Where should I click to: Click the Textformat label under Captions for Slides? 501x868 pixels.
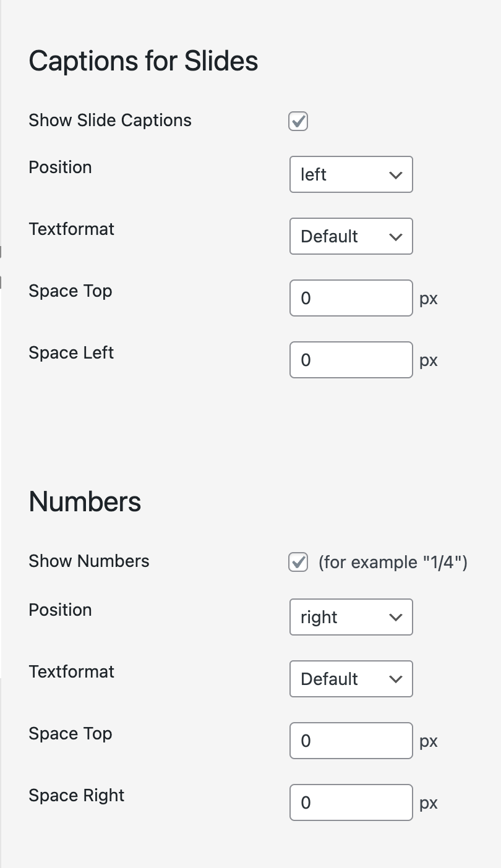pos(72,229)
